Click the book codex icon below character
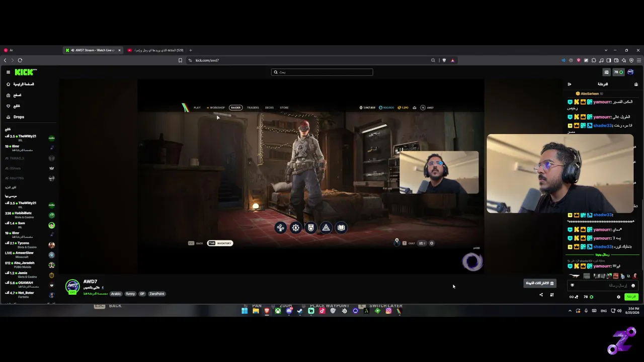The width and height of the screenshot is (644, 362). pyautogui.click(x=341, y=228)
